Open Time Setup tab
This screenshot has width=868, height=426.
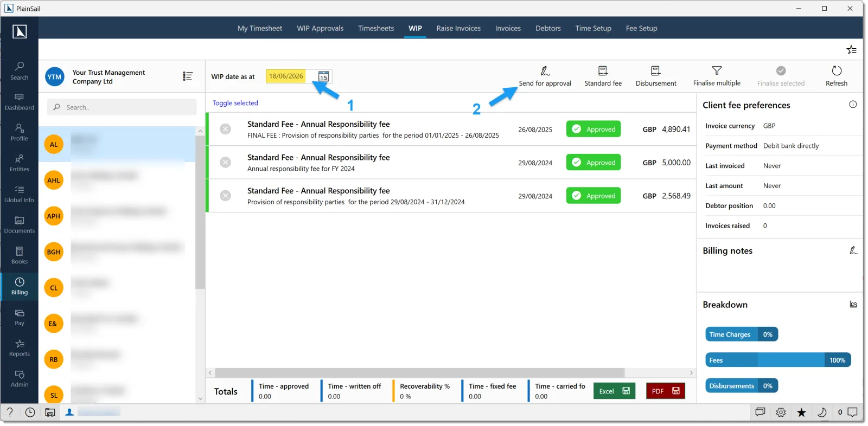(593, 28)
